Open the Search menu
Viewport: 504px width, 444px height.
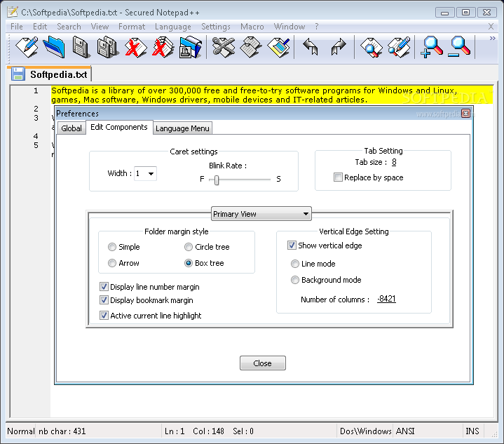(69, 27)
